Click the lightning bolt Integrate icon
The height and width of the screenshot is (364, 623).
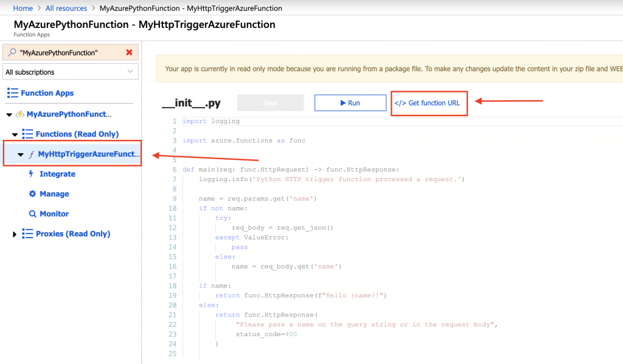32,174
